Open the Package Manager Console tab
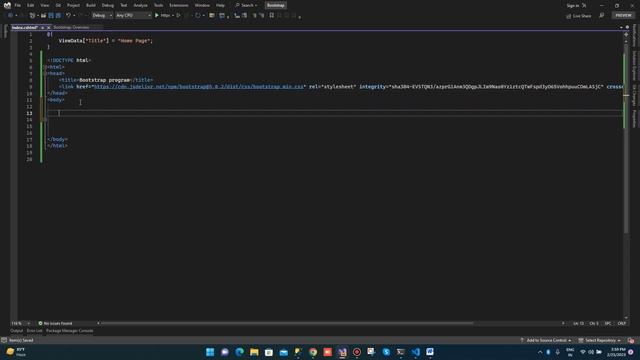 point(69,331)
